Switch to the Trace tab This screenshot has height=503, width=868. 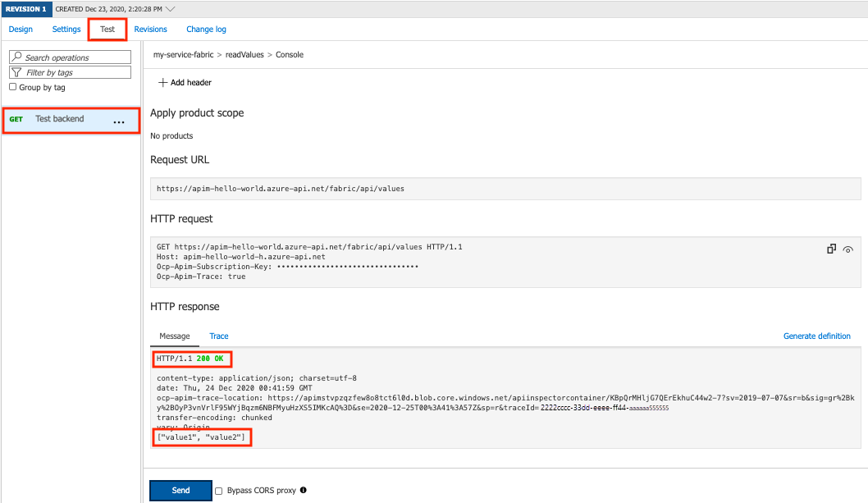coord(218,336)
